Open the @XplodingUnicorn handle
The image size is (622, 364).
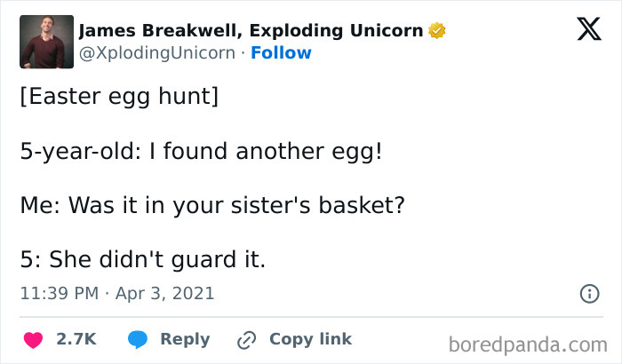tap(160, 53)
